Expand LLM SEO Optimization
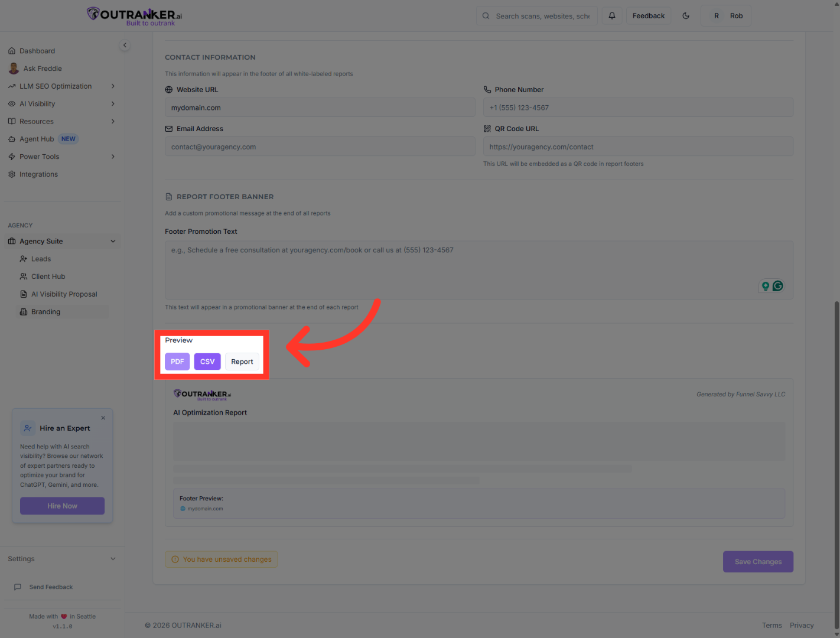Viewport: 840px width, 638px height. [x=56, y=86]
